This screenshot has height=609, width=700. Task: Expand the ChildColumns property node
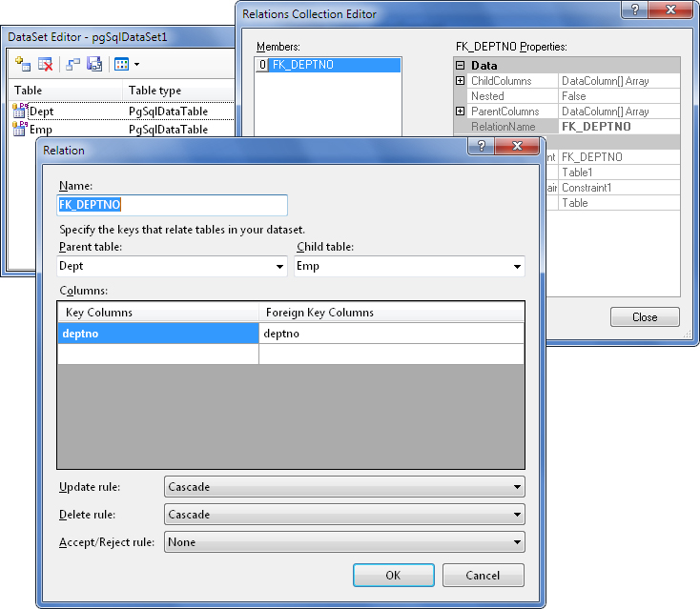coord(461,81)
